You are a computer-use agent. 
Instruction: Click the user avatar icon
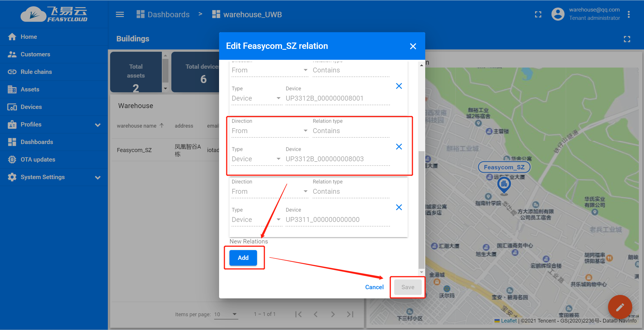point(558,14)
